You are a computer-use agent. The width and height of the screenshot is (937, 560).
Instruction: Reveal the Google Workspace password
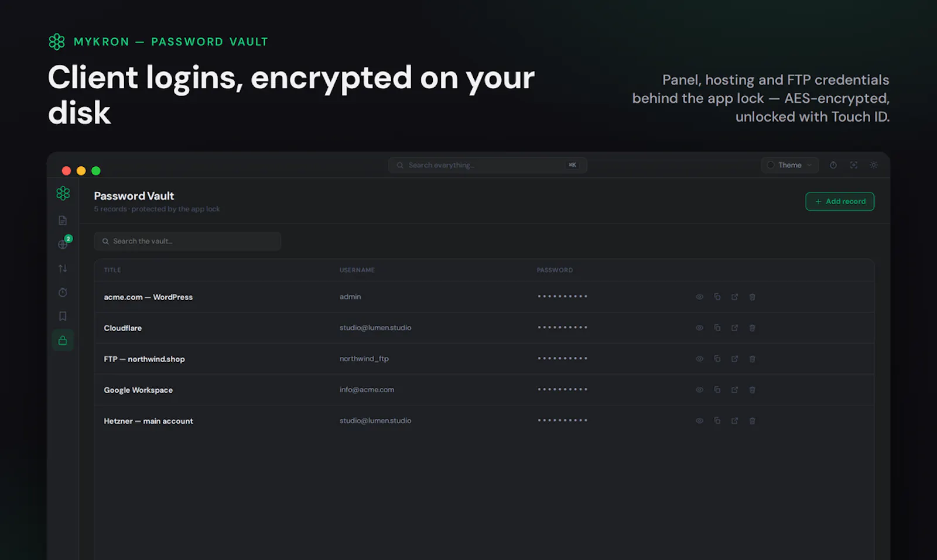click(699, 390)
